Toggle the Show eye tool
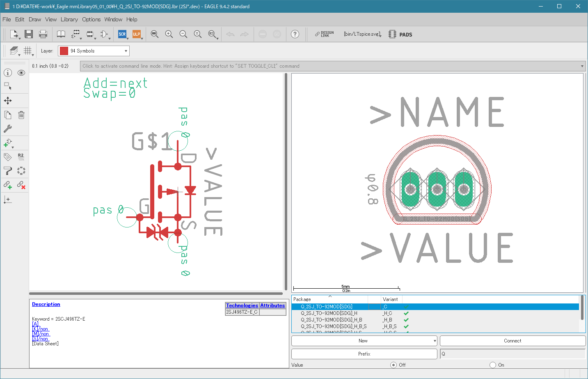 coord(21,73)
